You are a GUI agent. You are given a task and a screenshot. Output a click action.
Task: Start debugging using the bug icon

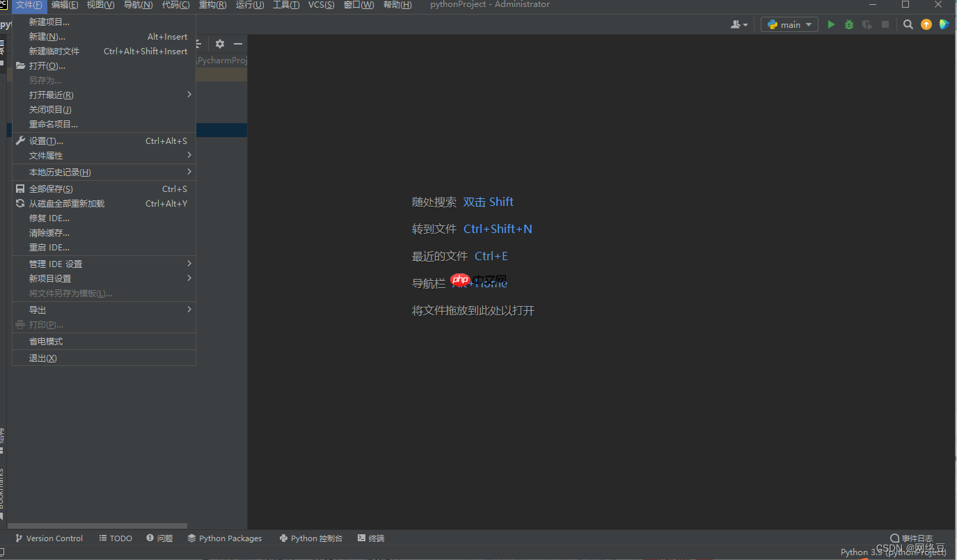848,24
